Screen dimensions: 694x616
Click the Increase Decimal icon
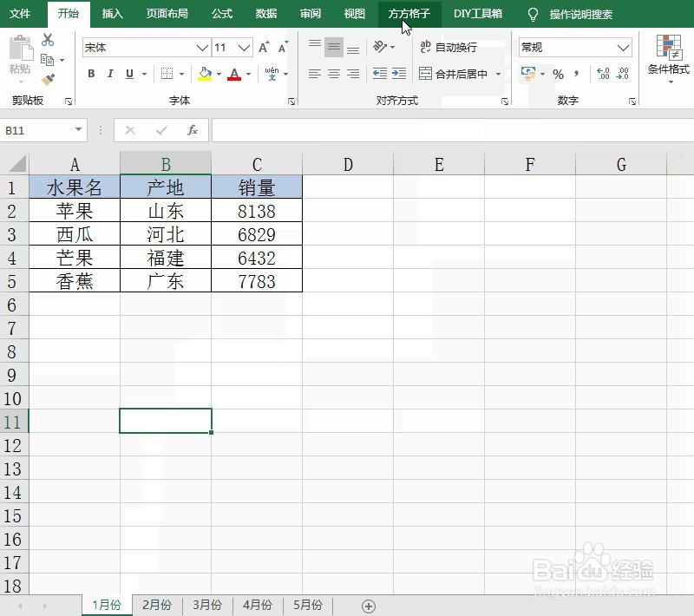[602, 76]
